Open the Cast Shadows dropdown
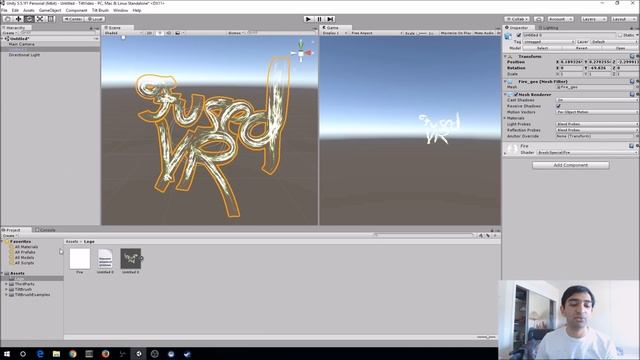The image size is (640, 360). click(x=597, y=100)
